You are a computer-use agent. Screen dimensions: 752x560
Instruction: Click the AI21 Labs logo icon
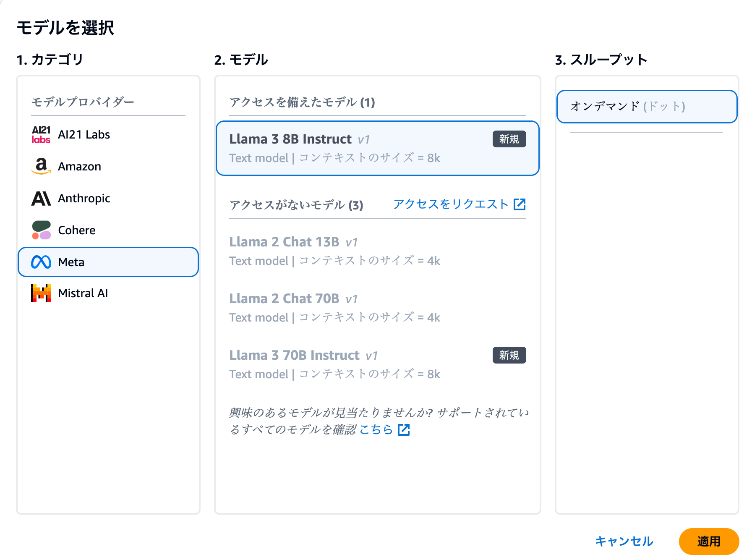pos(41,134)
